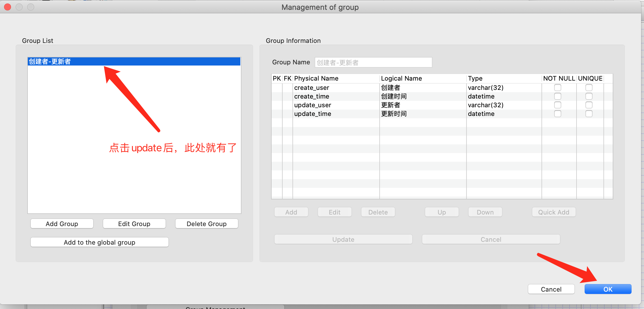Click the Add button under the column table
Screen dimensions: 644x309
pyautogui.click(x=291, y=212)
